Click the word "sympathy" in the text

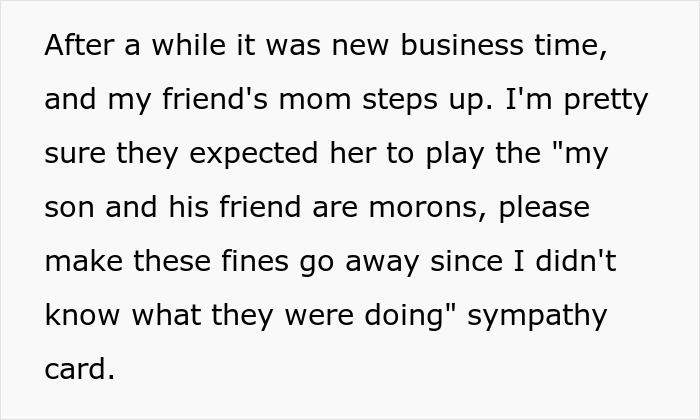[x=537, y=317]
